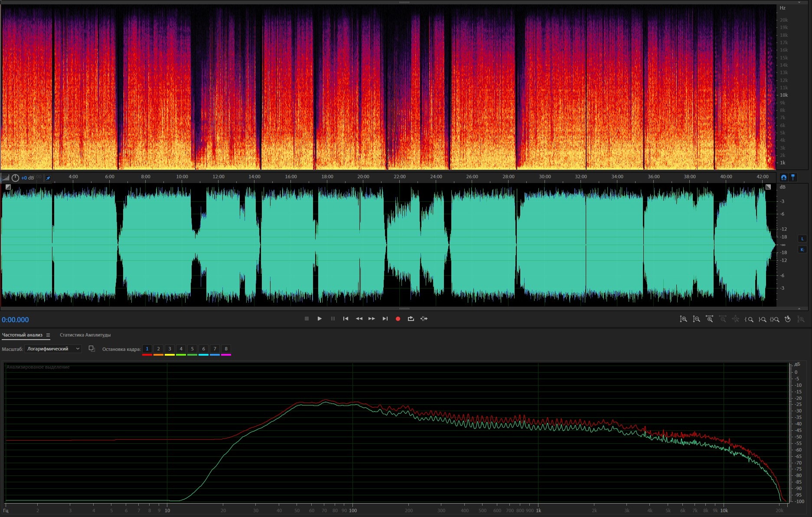Screen dimensions: 812x517
Task: Move playhead to next marker
Action: point(385,319)
